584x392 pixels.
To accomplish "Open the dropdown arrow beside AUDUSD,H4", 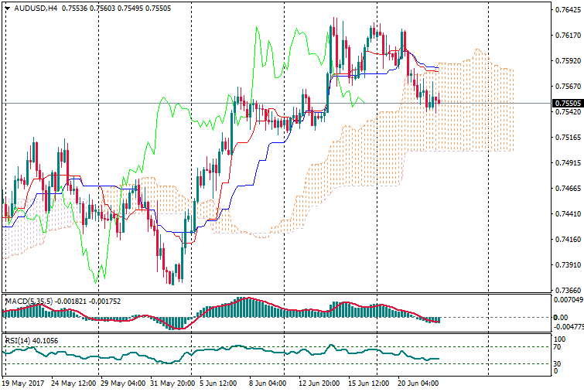I will (x=7, y=9).
